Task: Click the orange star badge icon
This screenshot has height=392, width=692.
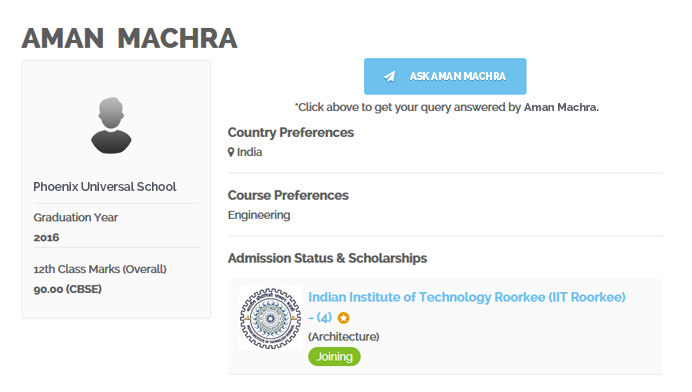Action: pos(343,318)
